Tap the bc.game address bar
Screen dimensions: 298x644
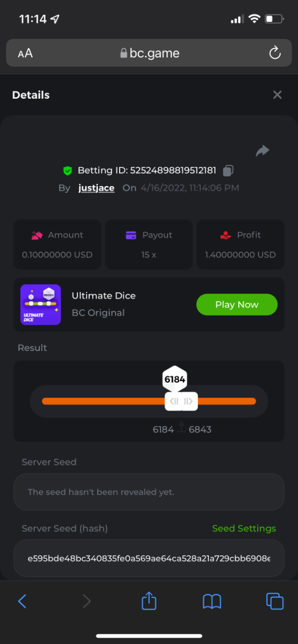click(x=149, y=53)
